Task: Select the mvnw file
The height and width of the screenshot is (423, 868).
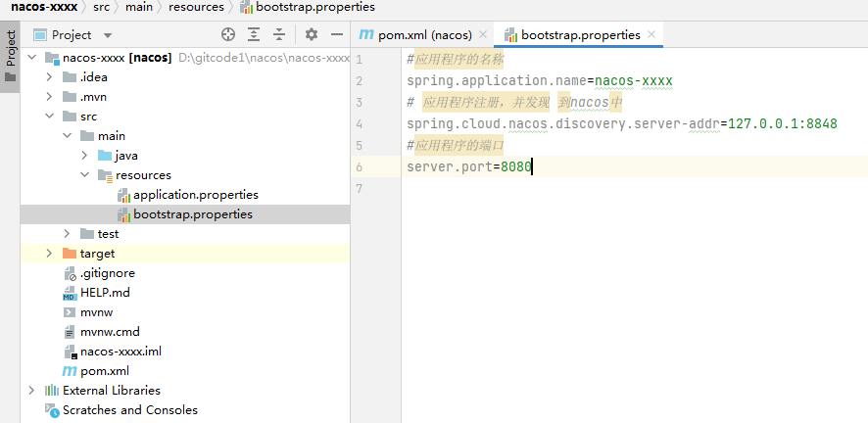Action: 96,311
